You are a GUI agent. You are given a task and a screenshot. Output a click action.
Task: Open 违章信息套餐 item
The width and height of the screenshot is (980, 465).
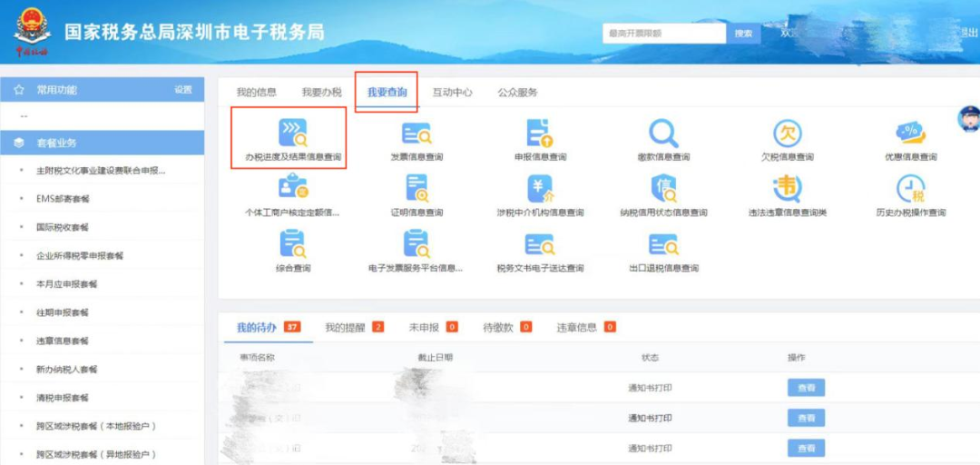click(x=63, y=341)
